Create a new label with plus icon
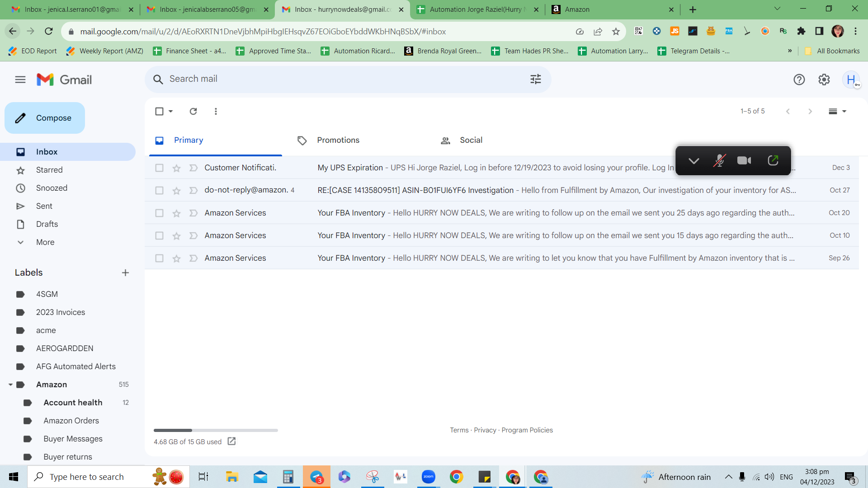This screenshot has width=868, height=488. click(126, 272)
